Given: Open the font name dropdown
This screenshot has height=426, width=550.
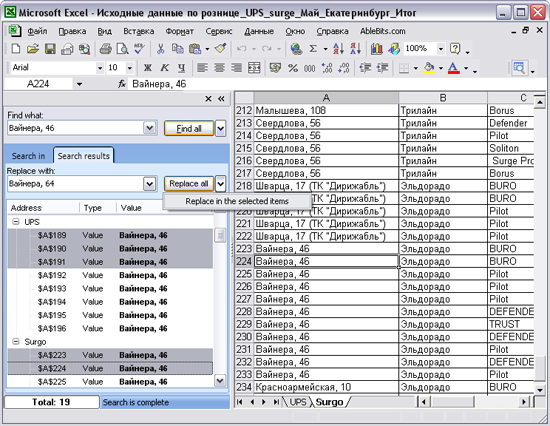Looking at the screenshot, I should click(x=100, y=68).
